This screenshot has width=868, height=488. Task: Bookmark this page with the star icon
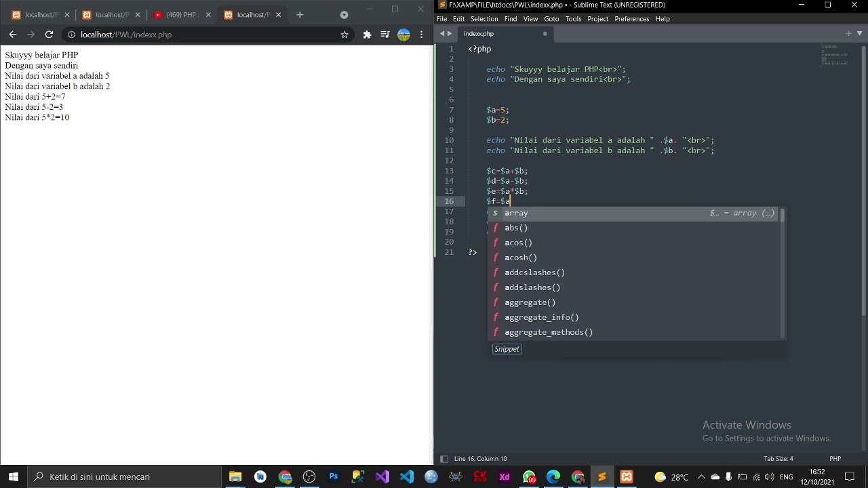coord(344,35)
